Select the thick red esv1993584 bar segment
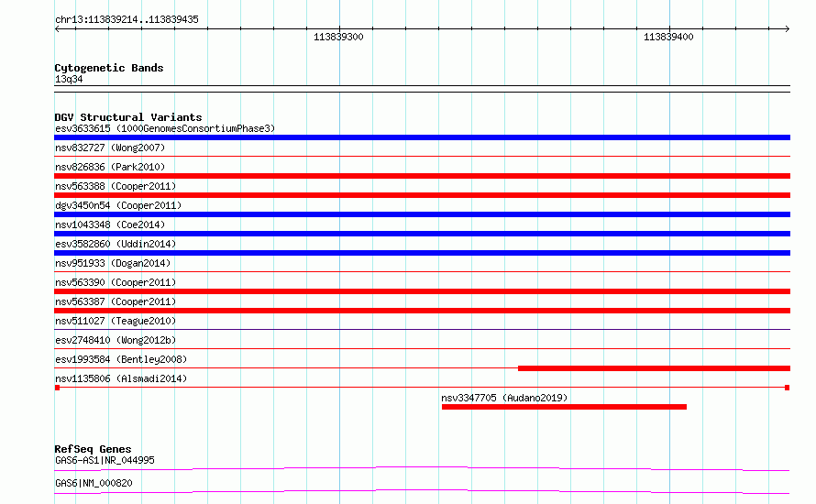The width and height of the screenshot is (816, 504). point(654,368)
